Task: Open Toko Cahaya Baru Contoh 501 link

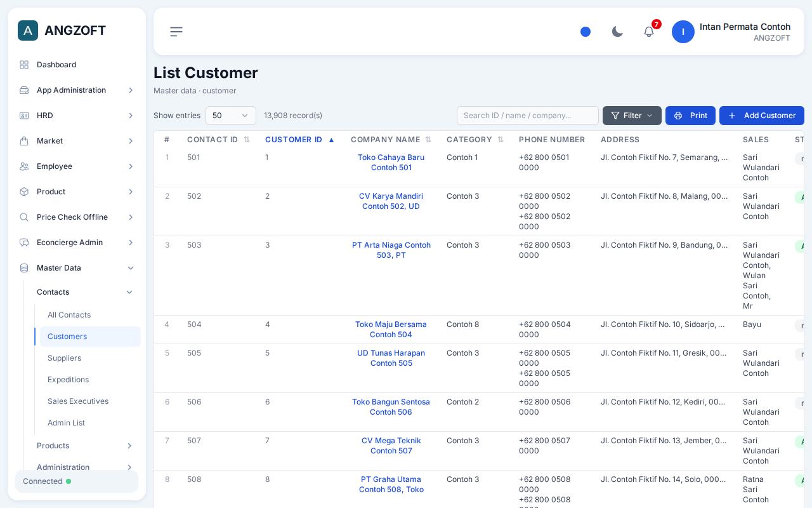Action: [391, 163]
